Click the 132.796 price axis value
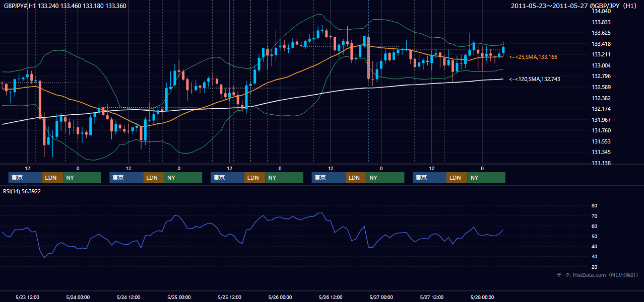 [x=602, y=76]
